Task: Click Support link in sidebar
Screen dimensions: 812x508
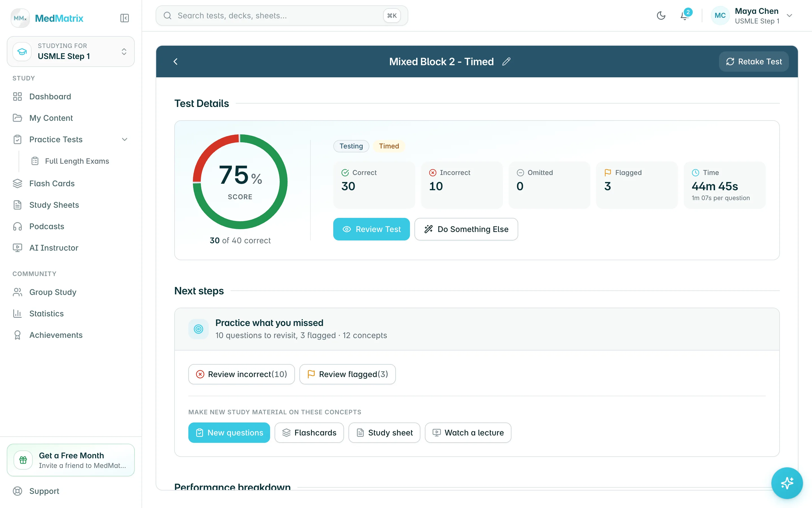Action: tap(71, 491)
